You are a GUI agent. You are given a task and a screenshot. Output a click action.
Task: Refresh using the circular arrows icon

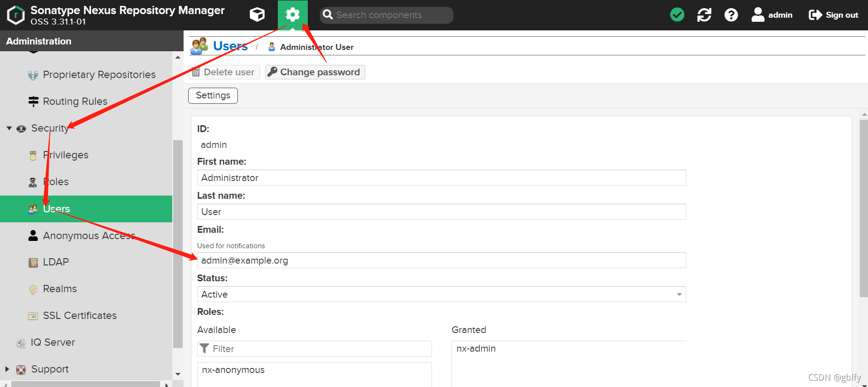(x=704, y=15)
